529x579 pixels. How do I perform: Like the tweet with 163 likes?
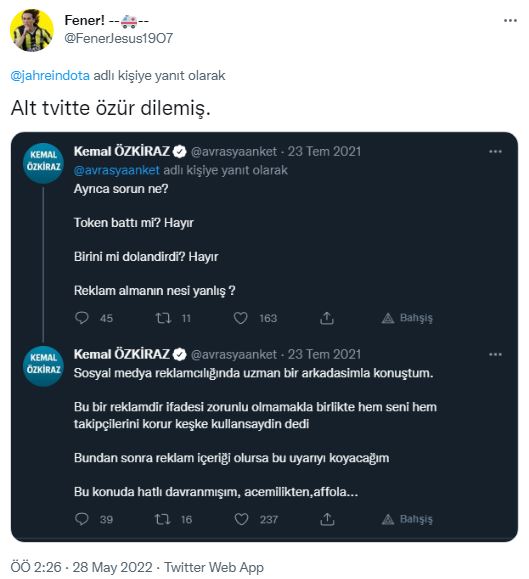(241, 318)
